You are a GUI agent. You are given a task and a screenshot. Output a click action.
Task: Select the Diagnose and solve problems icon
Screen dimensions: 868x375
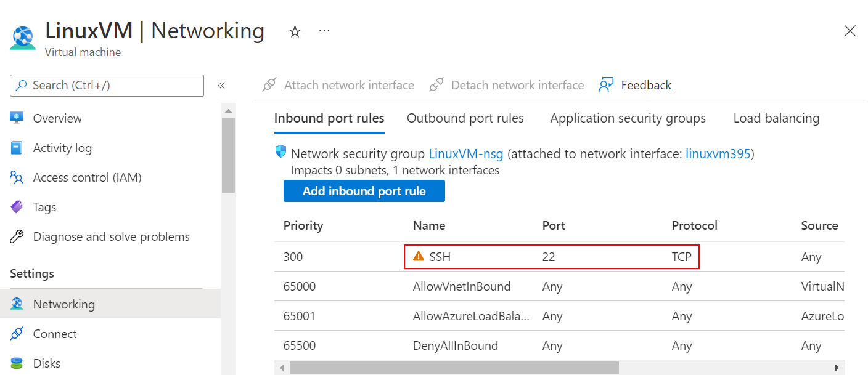[x=17, y=236]
